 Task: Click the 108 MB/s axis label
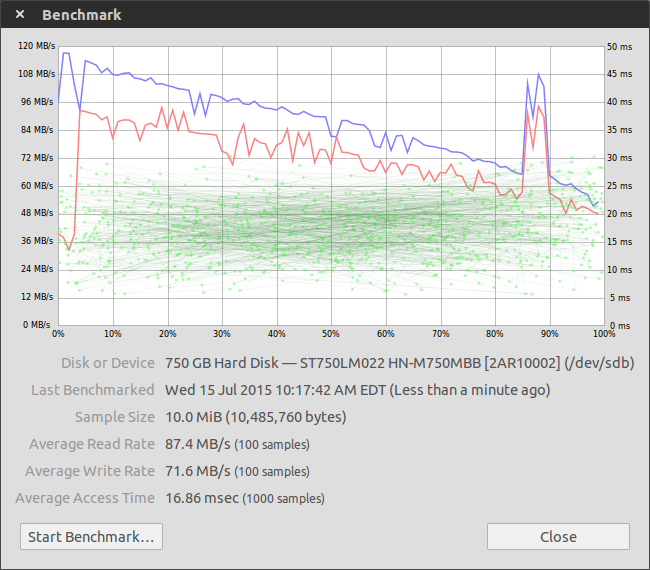36,74
